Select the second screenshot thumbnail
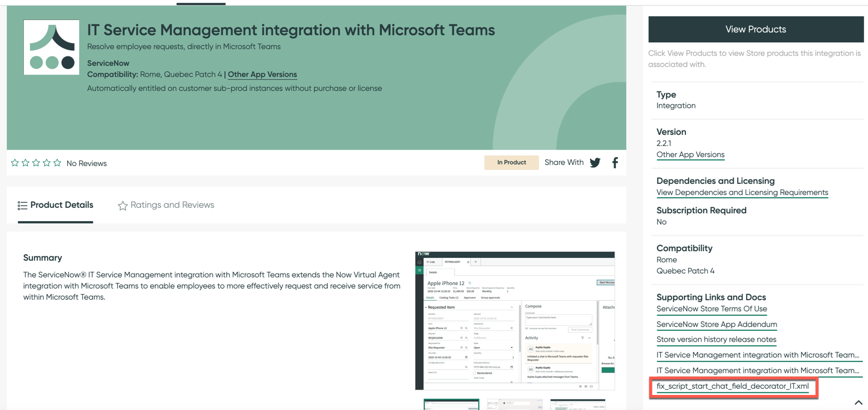The height and width of the screenshot is (410, 868). [515, 404]
